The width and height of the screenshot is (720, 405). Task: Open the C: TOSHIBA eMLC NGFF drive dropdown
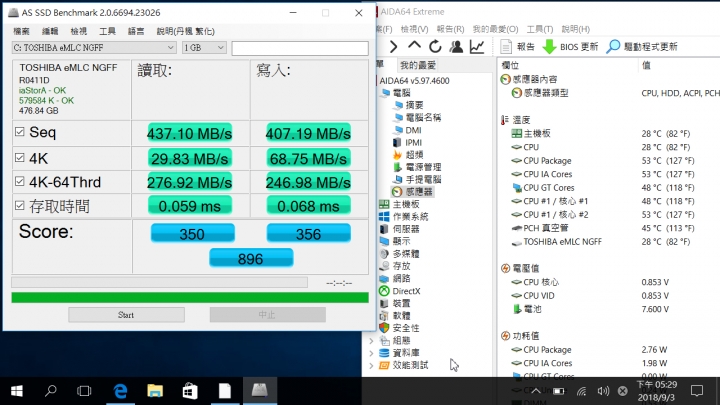[94, 48]
